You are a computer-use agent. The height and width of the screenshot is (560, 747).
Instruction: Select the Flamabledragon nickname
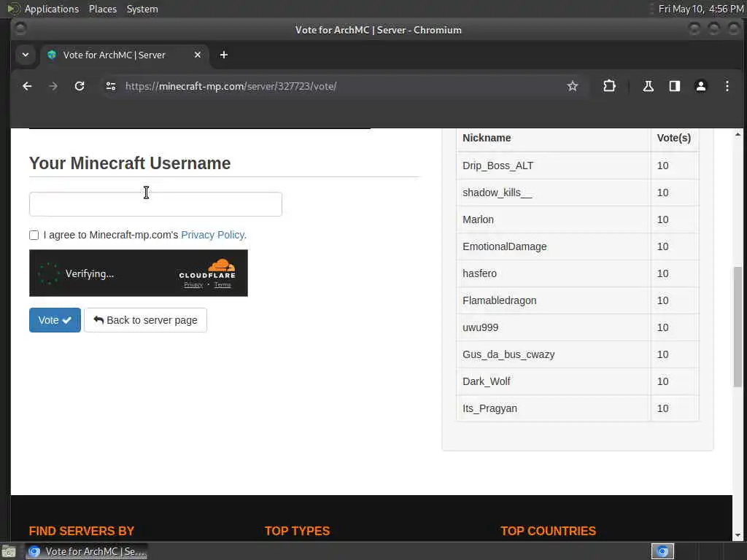(x=499, y=300)
